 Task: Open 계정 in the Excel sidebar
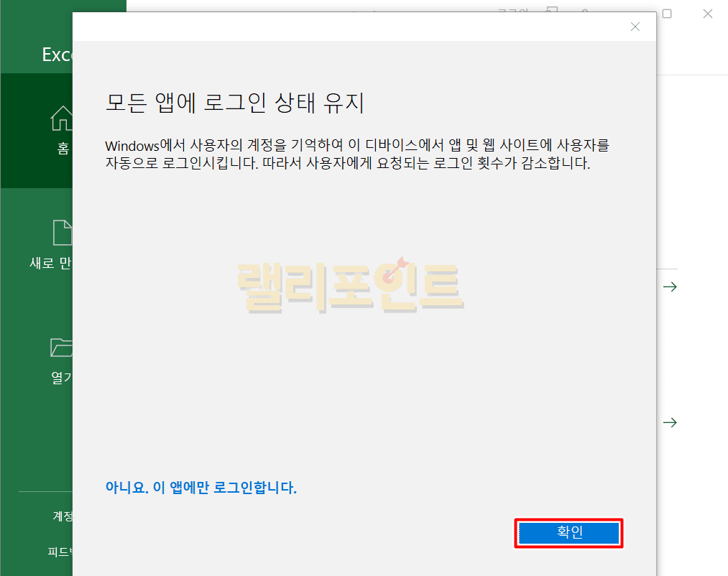tap(63, 516)
